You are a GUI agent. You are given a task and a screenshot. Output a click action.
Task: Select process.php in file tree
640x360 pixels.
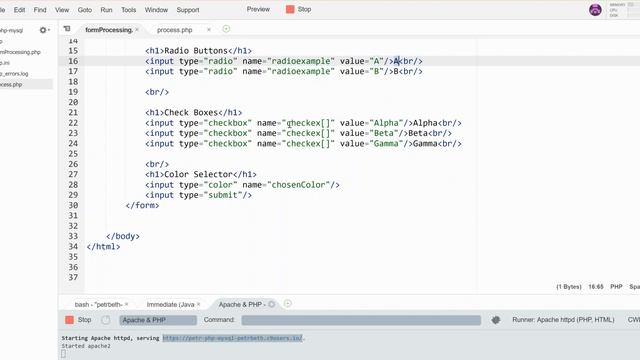pyautogui.click(x=11, y=84)
